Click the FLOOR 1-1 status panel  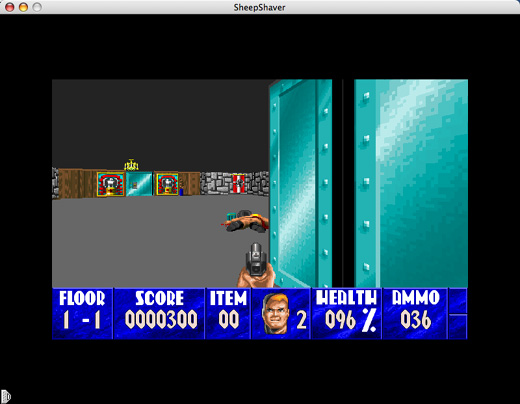click(82, 313)
